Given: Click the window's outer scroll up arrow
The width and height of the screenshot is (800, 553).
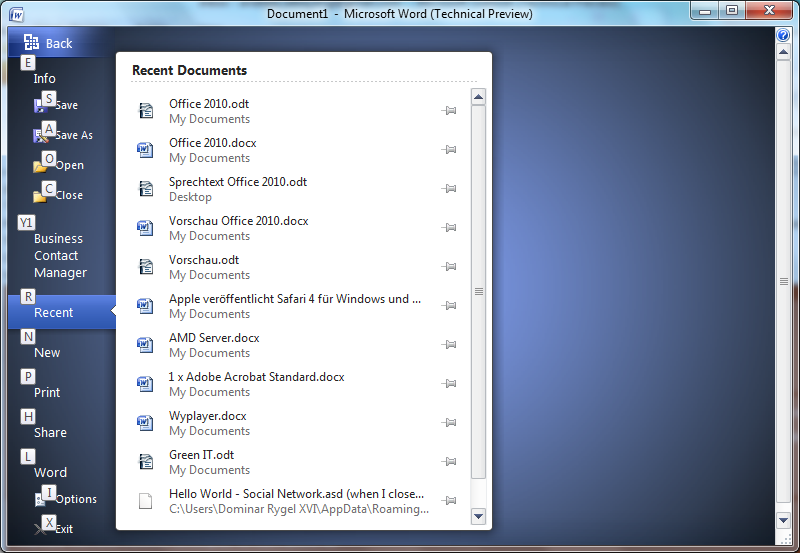Looking at the screenshot, I should pyautogui.click(x=783, y=53).
